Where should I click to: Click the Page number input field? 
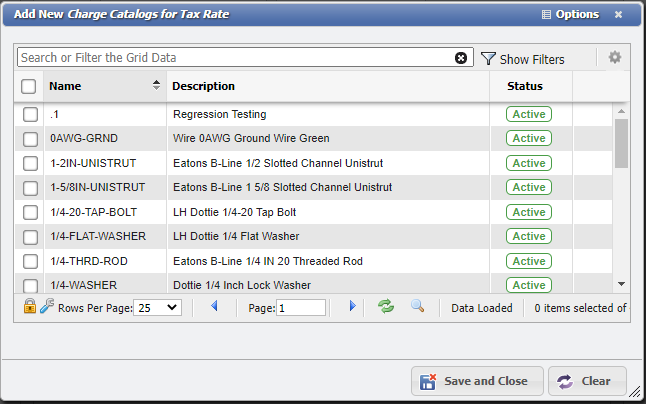301,308
